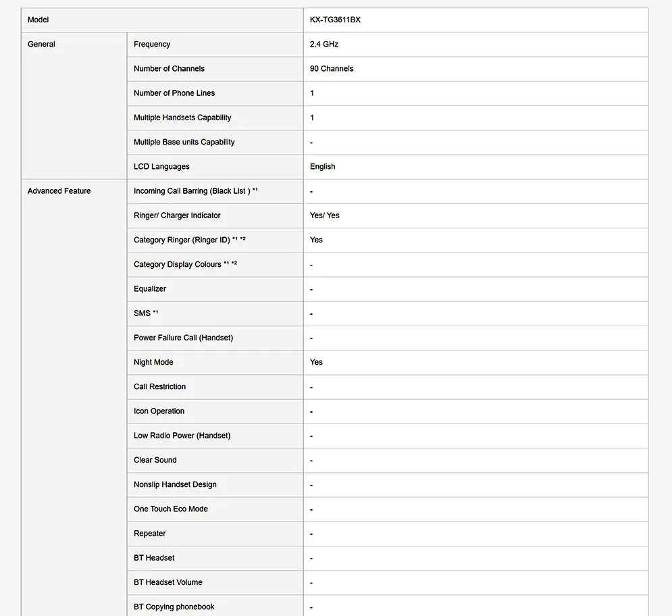The width and height of the screenshot is (672, 616).
Task: Select the dash value in the Clear Sound row
Action: pos(311,461)
